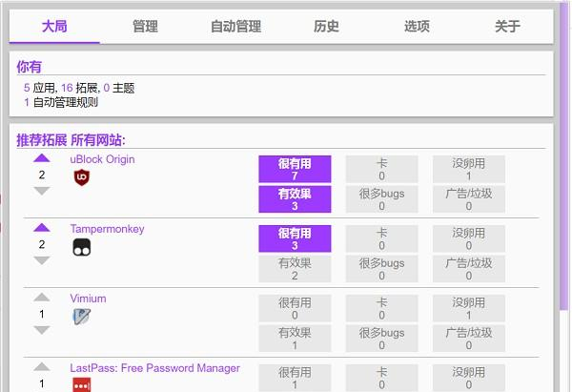Open the Tampermonkey link
This screenshot has height=392, width=572.
click(107, 229)
